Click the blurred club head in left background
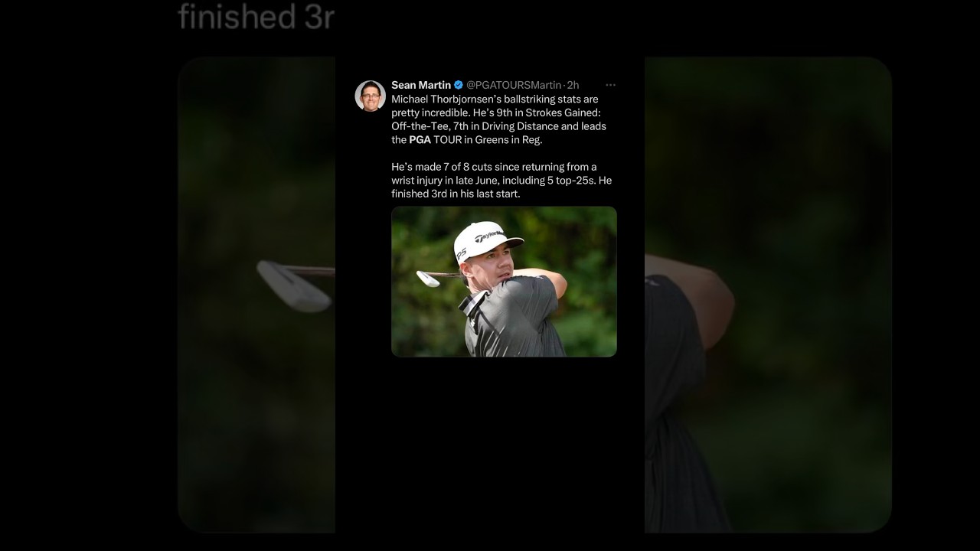The width and height of the screenshot is (980, 551). click(292, 286)
